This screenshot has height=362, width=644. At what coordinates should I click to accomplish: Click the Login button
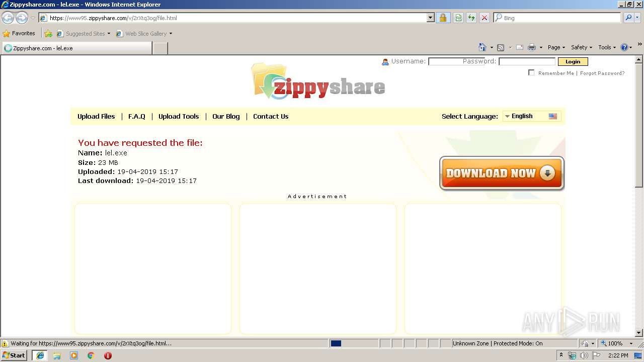click(x=573, y=61)
